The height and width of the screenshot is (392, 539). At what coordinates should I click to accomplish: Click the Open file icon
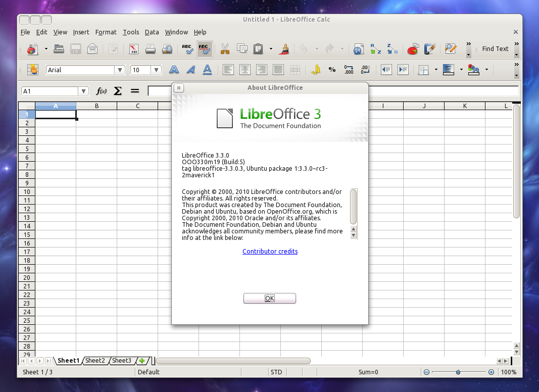[x=59, y=49]
